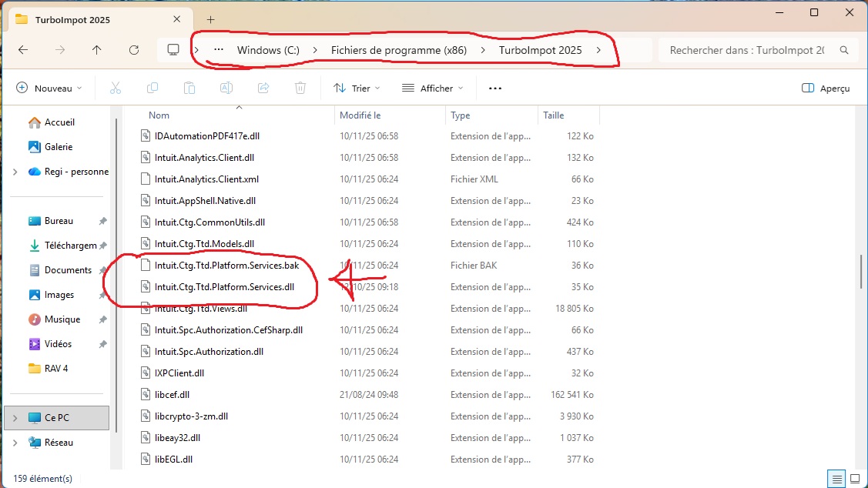The image size is (868, 488).
Task: Expand the Ce PC tree node
Action: click(x=15, y=418)
